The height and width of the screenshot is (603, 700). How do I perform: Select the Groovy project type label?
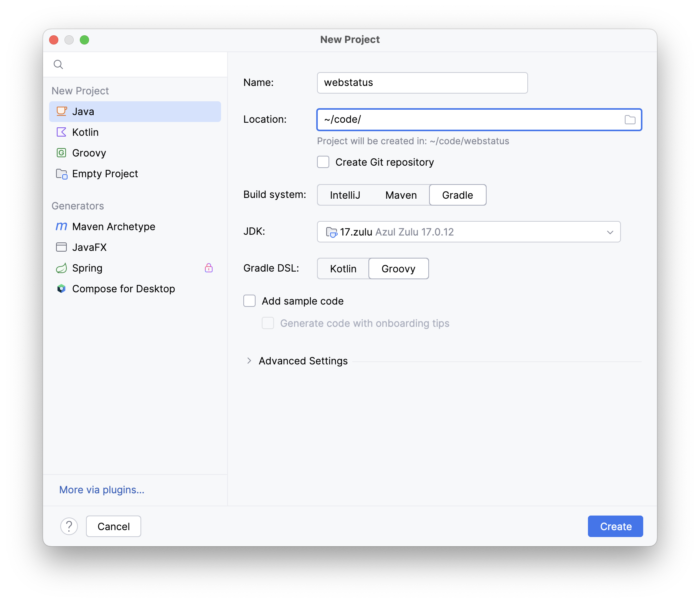89,153
